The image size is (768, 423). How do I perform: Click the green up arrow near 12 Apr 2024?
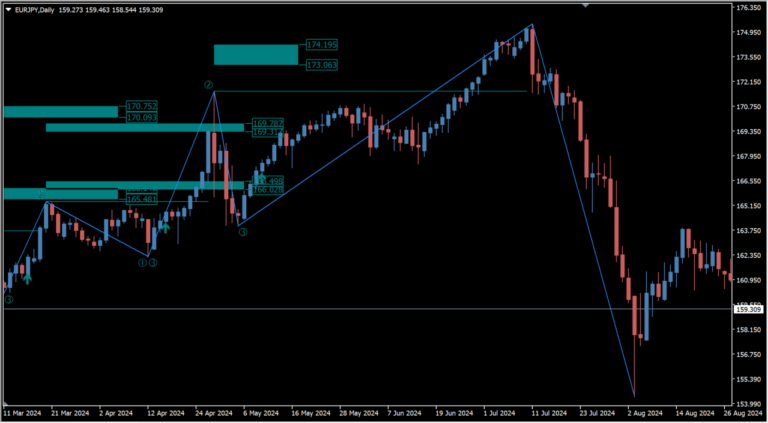click(164, 226)
